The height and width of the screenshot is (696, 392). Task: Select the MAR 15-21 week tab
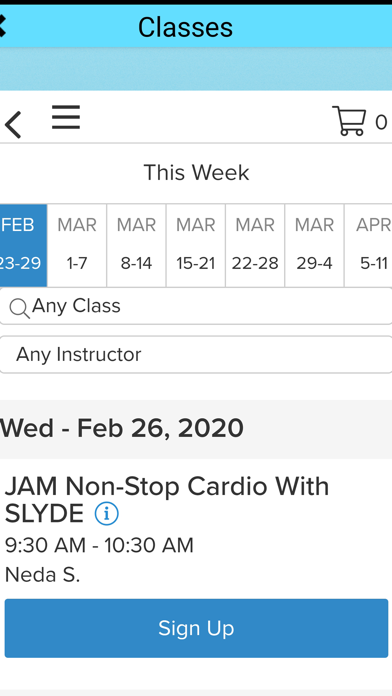click(196, 245)
